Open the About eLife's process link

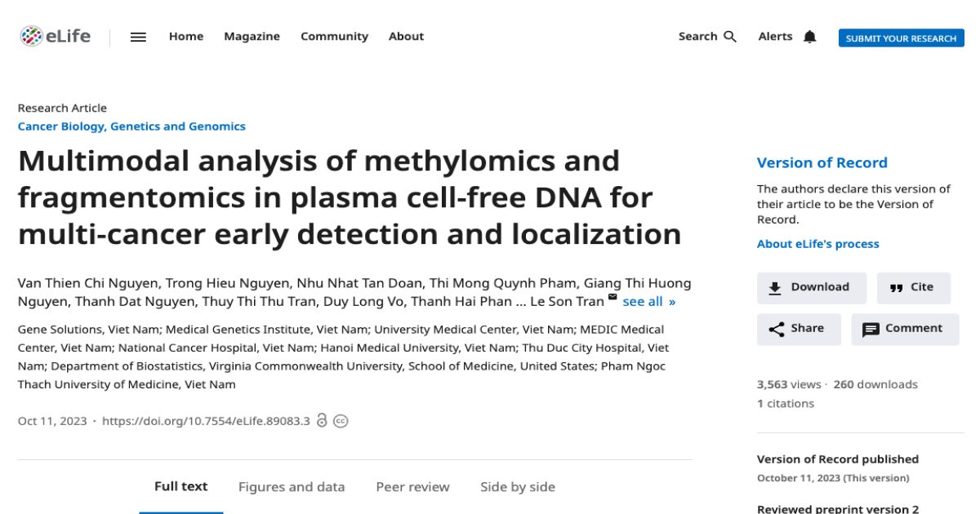(817, 243)
